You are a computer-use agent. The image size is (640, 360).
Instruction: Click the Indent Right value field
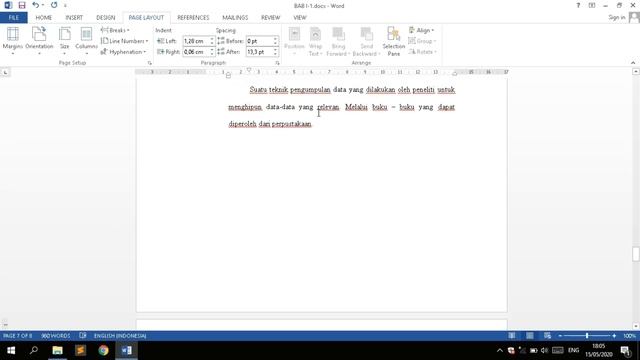(196, 52)
